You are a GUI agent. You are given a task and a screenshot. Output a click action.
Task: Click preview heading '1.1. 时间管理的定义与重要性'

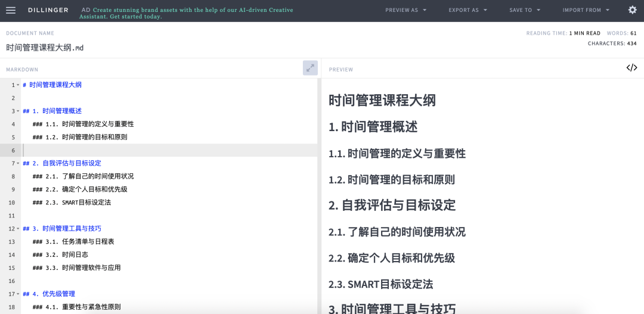[397, 154]
